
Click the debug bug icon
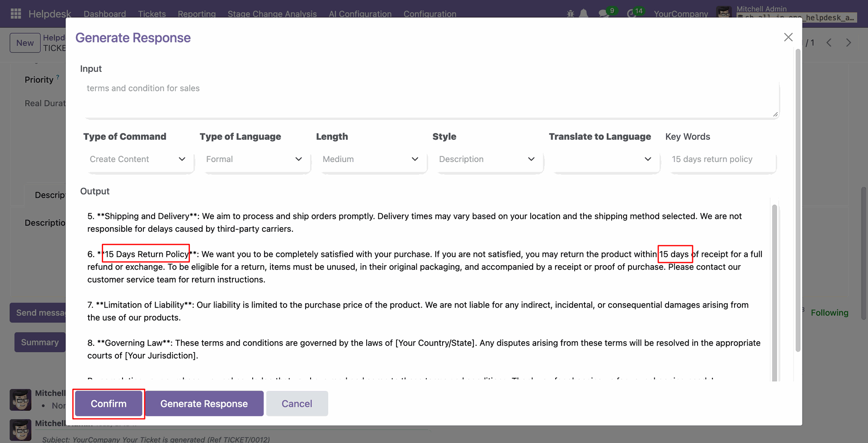pos(571,14)
